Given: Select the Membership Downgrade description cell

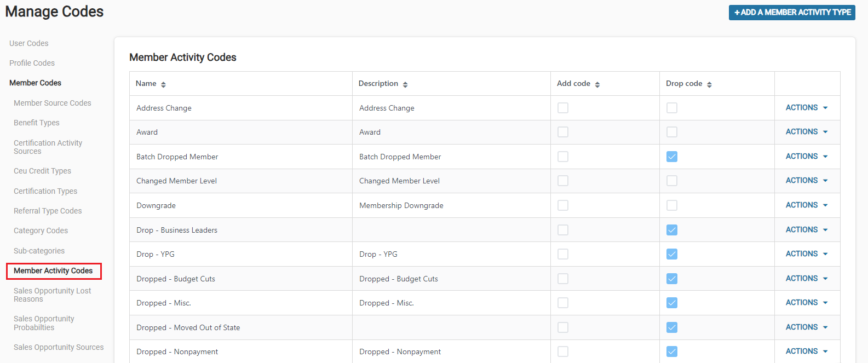Looking at the screenshot, I should pos(451,205).
